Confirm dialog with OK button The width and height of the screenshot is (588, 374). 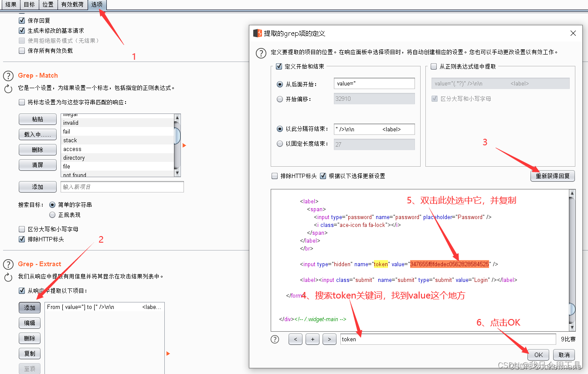coord(539,355)
